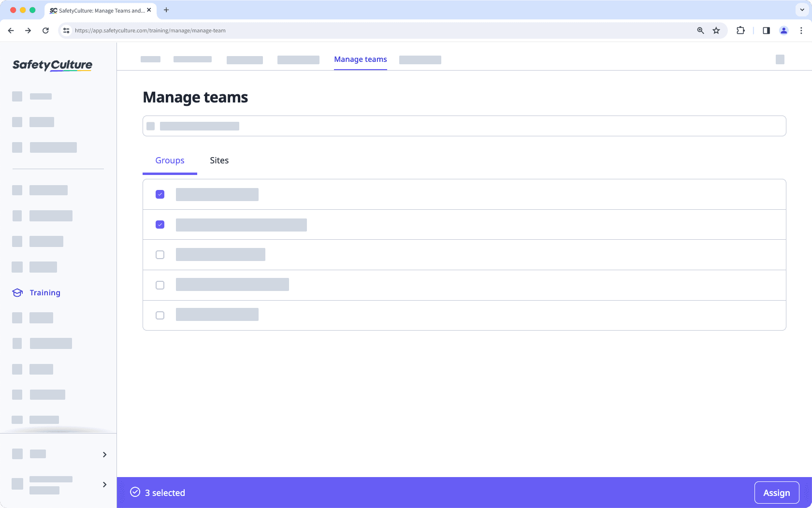
Task: Bookmark this page with the star icon
Action: (x=716, y=30)
